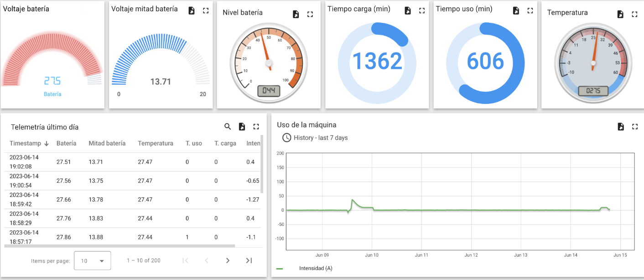
Task: Expand Temperatura gauge to fullscreen
Action: click(x=634, y=14)
